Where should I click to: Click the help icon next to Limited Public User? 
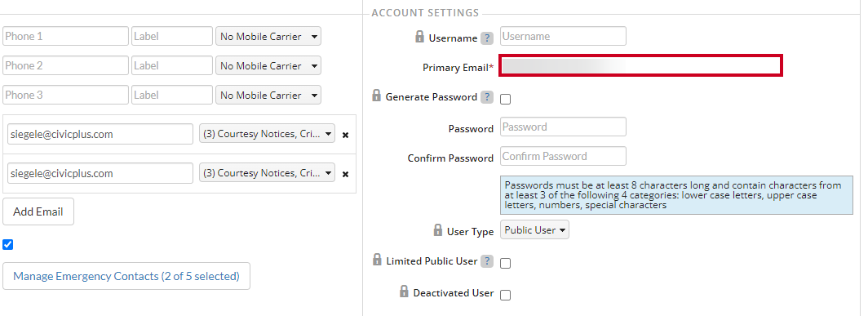coord(486,261)
